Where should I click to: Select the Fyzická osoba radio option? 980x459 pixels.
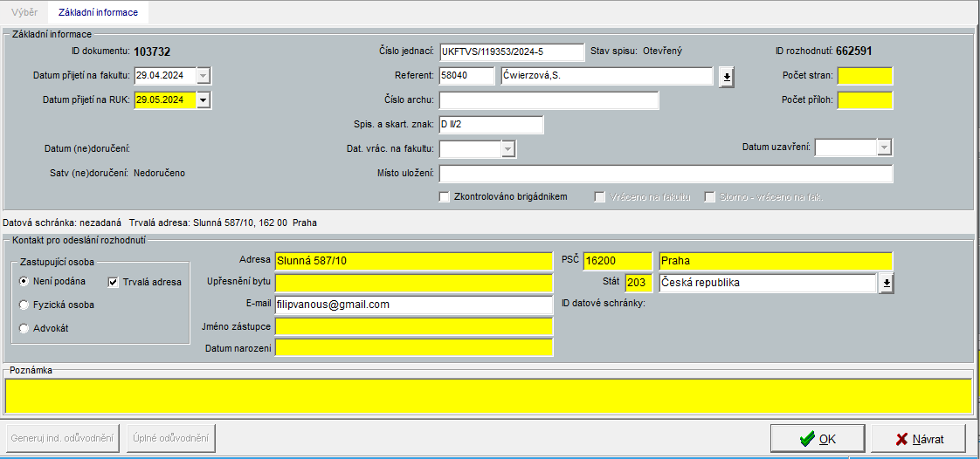24,305
